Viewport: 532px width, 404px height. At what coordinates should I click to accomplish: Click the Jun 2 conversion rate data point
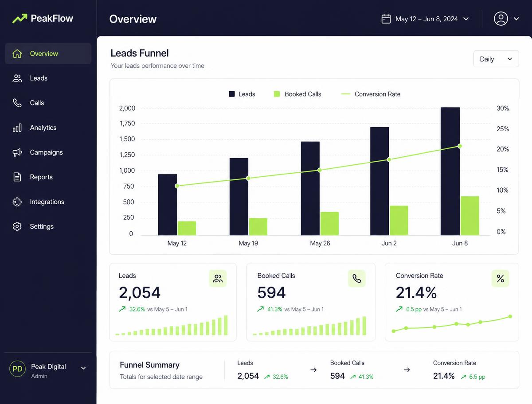click(389, 159)
